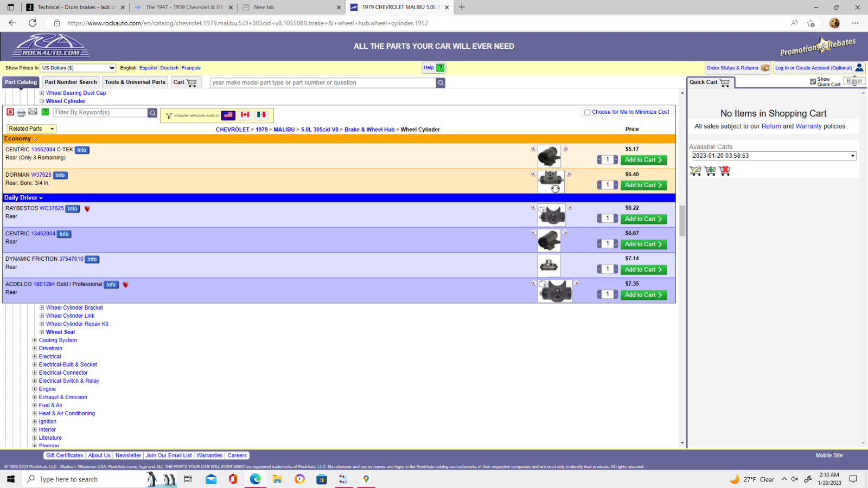
Task: Toggle vehicles sold in USA flag
Action: coord(228,115)
